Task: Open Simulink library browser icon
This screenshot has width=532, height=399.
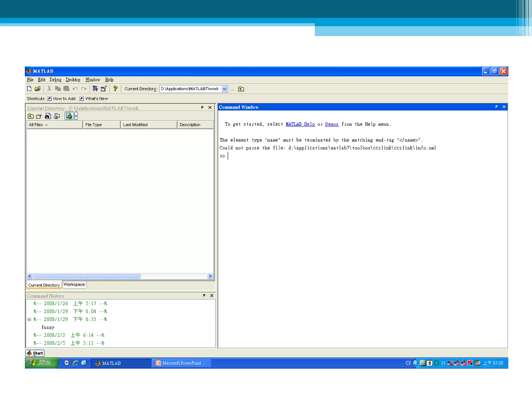Action: click(95, 89)
